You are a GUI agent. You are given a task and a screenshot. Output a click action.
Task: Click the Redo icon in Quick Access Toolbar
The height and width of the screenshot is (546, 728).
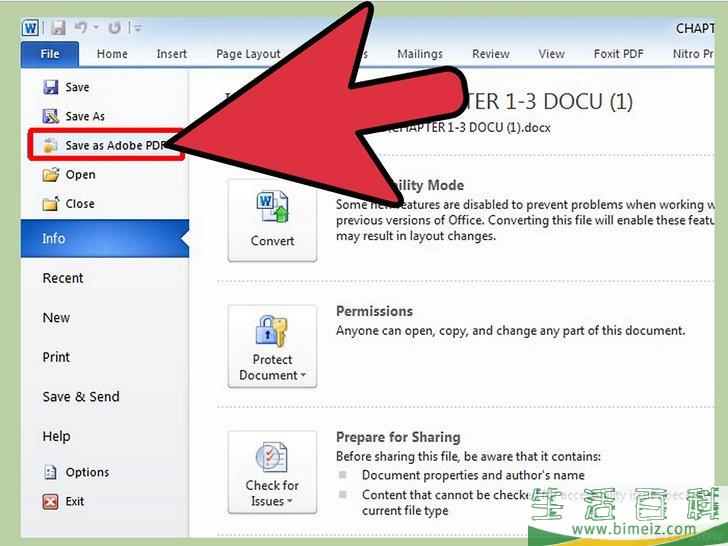pyautogui.click(x=114, y=28)
